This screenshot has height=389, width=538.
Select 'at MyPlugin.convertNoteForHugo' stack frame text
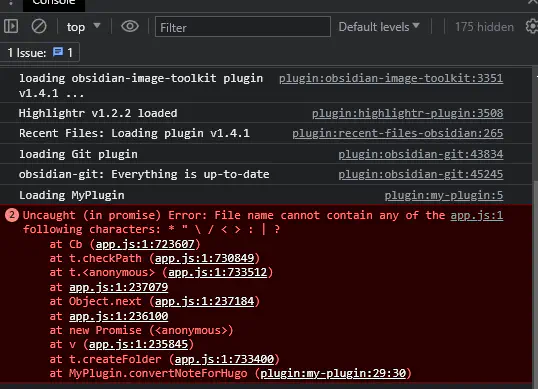point(148,373)
